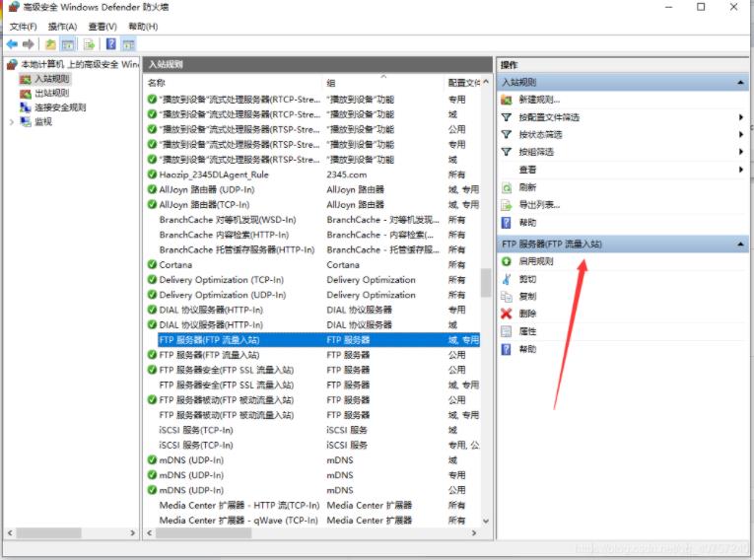Click the 复制 copy icon
754x560 pixels.
tap(507, 297)
